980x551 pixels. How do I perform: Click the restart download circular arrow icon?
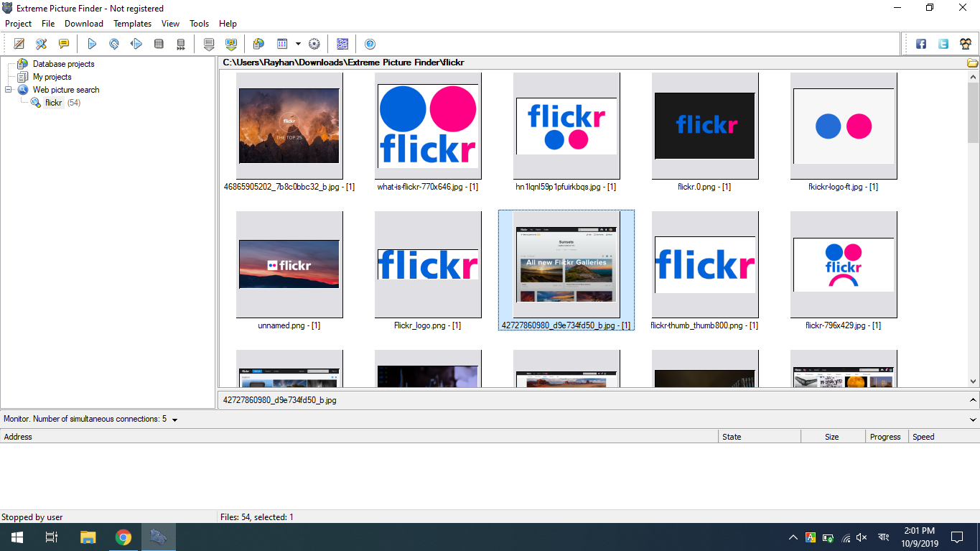[114, 44]
